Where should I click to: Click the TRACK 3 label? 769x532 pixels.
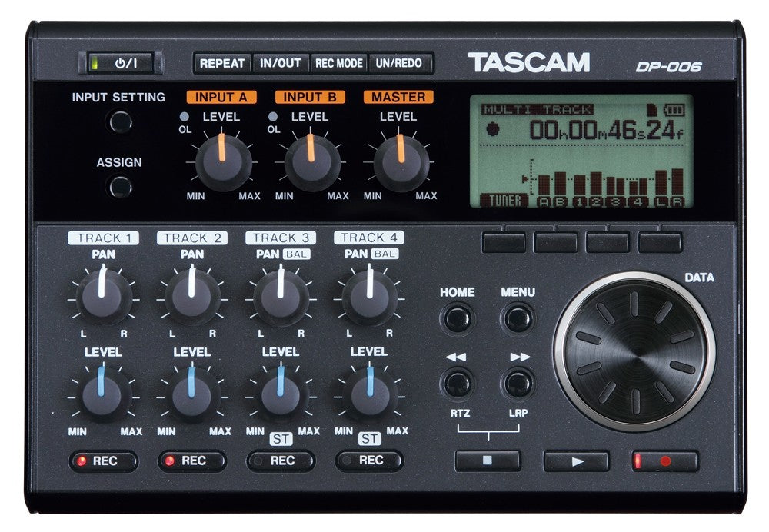pyautogui.click(x=281, y=238)
